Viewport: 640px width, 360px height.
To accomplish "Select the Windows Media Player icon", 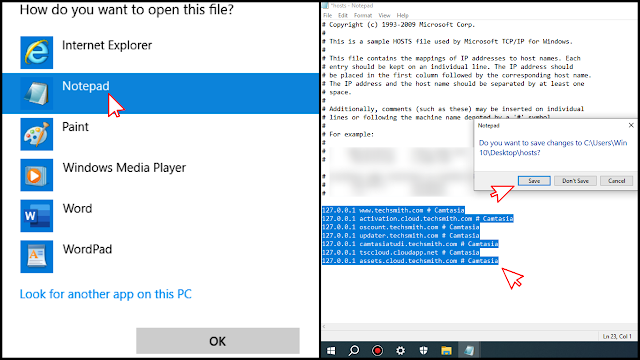I will pos(37,175).
